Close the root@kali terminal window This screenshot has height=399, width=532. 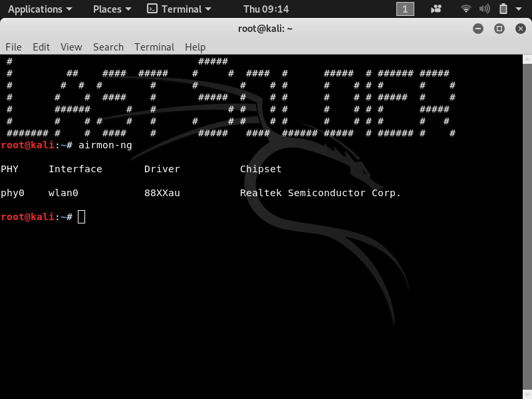click(x=521, y=29)
